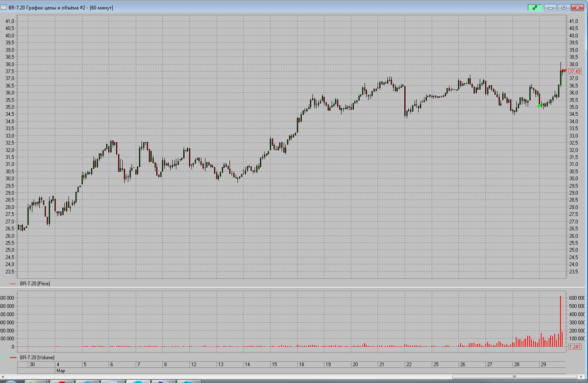The width and height of the screenshot is (588, 383).
Task: Close the chart window
Action: 578,7
